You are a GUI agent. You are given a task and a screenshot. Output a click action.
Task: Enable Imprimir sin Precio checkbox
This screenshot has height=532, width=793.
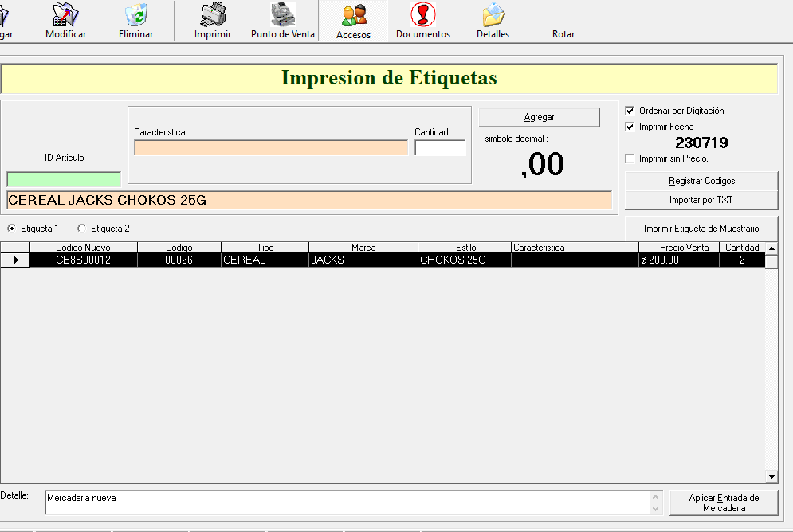630,158
